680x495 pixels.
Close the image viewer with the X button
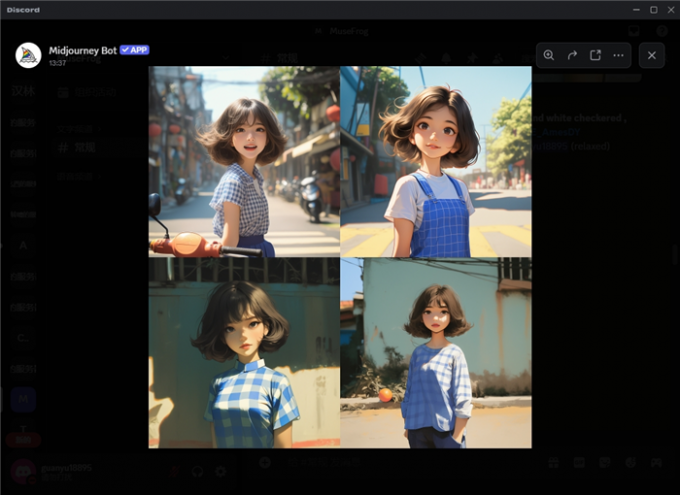coord(652,55)
